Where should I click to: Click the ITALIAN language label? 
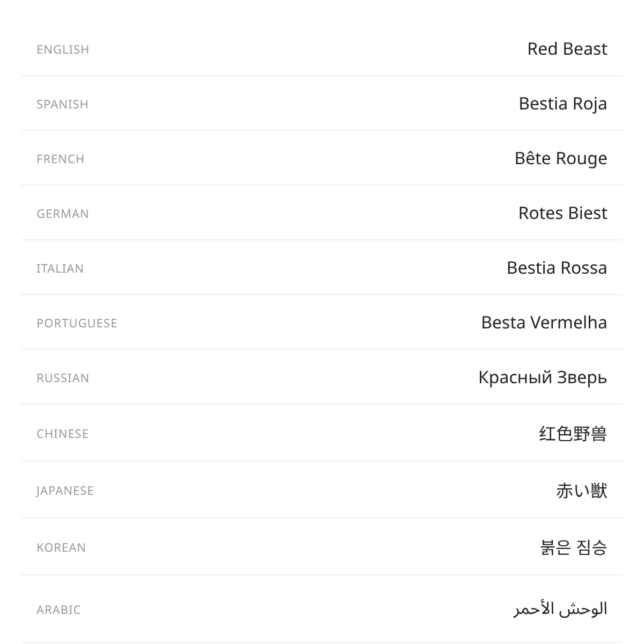(x=60, y=268)
